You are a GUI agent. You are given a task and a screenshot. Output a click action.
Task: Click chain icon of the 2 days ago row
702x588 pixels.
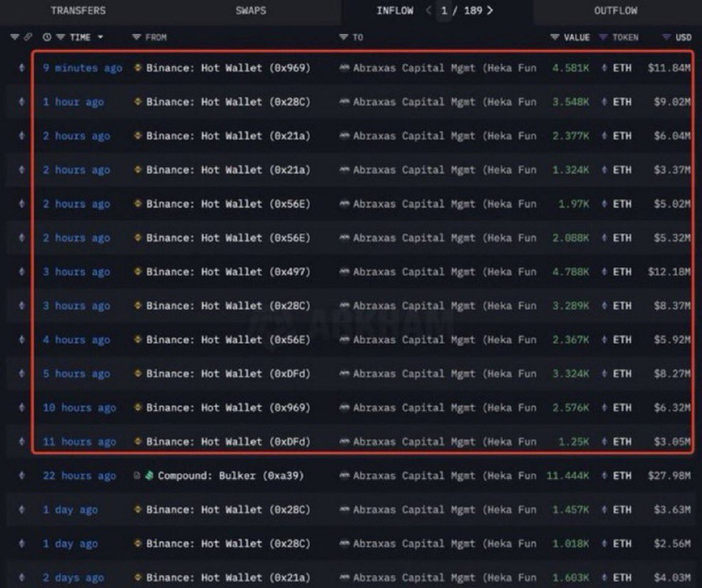(21, 577)
